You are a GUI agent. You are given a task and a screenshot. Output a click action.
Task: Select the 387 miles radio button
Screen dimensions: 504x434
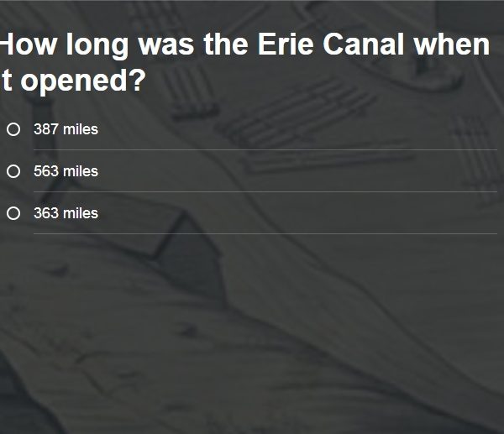[13, 129]
